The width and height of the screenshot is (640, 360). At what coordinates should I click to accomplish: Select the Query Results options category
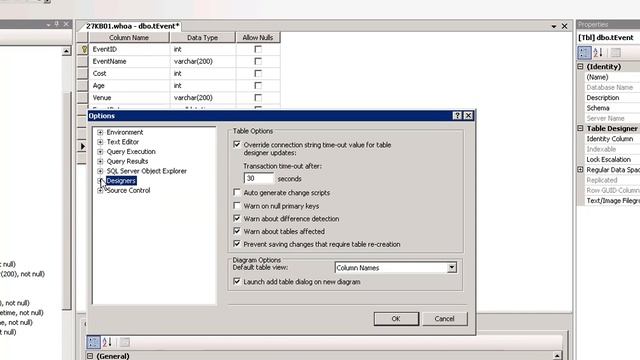pos(127,161)
